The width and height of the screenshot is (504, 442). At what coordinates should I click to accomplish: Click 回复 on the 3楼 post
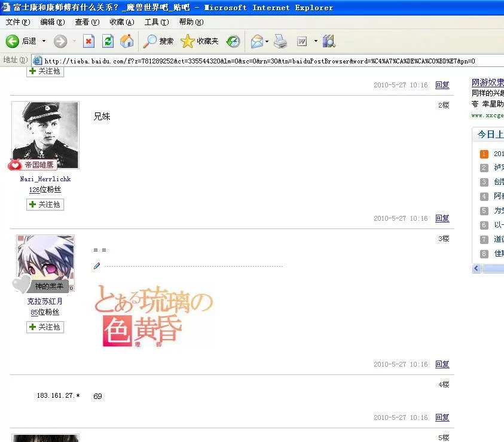pyautogui.click(x=442, y=364)
